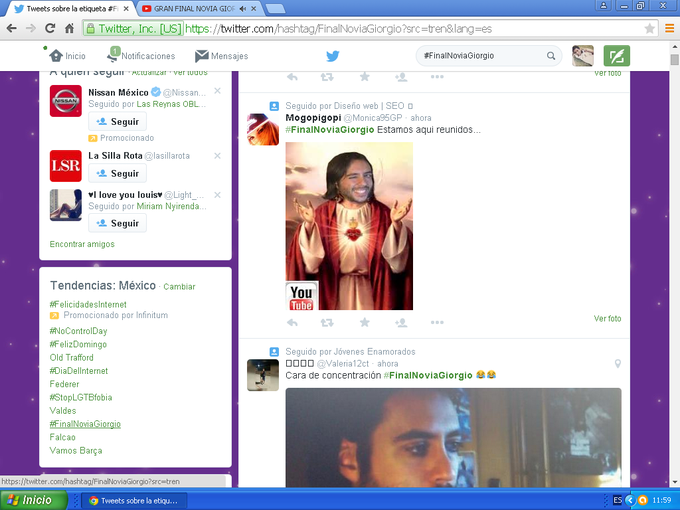This screenshot has width=680, height=510.
Task: Open #NoControlDay trend
Action: 78,331
